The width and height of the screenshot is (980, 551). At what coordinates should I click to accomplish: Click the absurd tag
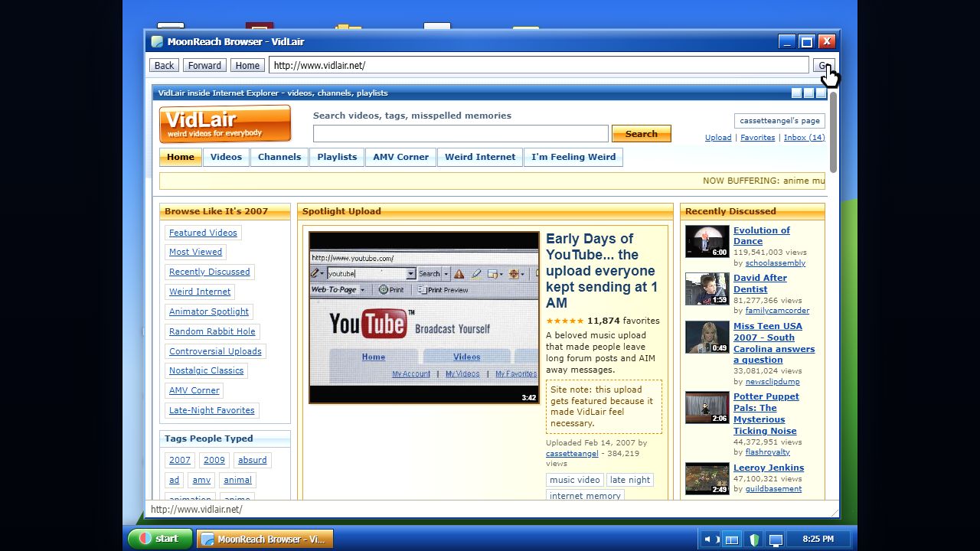click(x=252, y=460)
